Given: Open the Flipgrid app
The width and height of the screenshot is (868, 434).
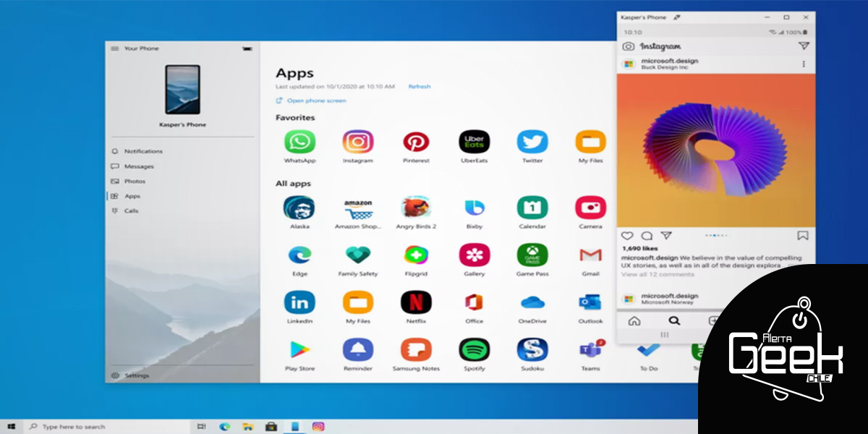Looking at the screenshot, I should (x=416, y=255).
